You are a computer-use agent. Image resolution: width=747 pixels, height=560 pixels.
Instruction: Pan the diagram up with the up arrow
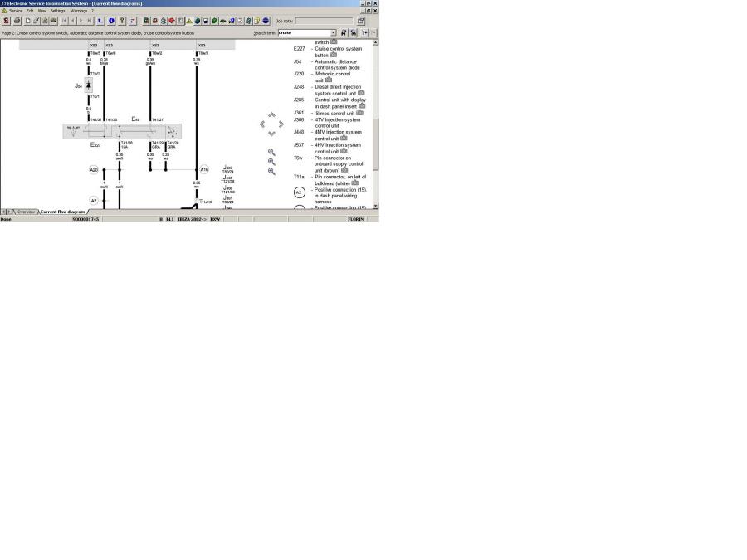pyautogui.click(x=271, y=114)
